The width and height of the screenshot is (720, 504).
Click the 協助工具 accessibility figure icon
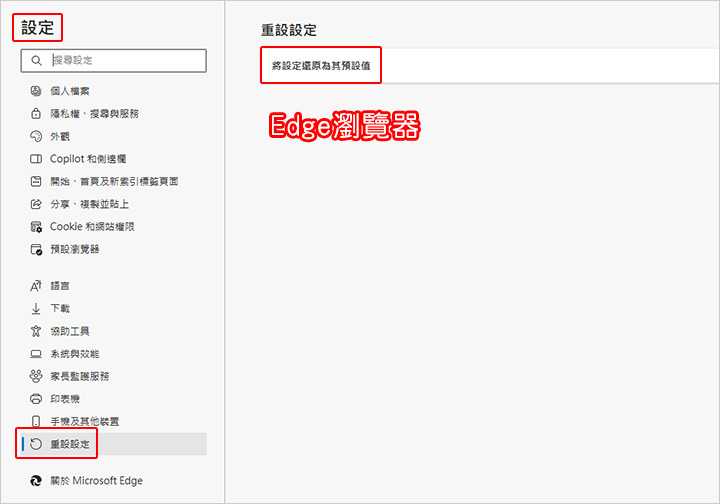tap(36, 331)
